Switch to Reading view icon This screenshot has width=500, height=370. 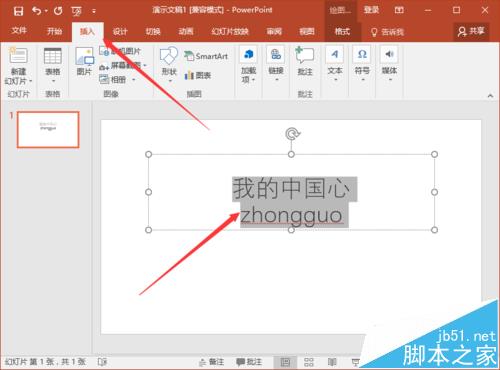click(x=332, y=362)
